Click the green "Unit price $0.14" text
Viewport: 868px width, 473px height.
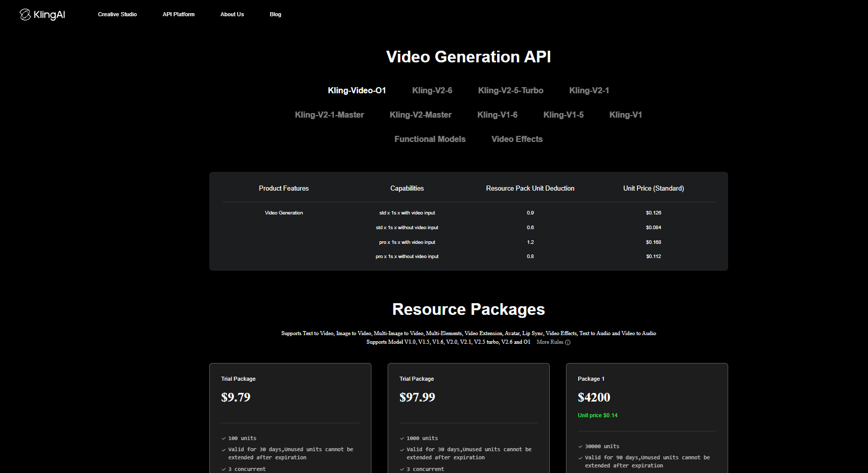click(597, 415)
